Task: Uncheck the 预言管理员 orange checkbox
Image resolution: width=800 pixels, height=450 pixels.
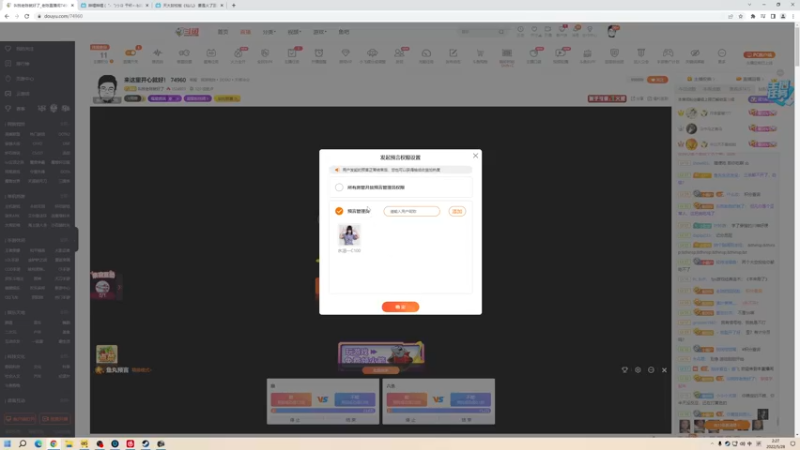Action: pyautogui.click(x=339, y=211)
